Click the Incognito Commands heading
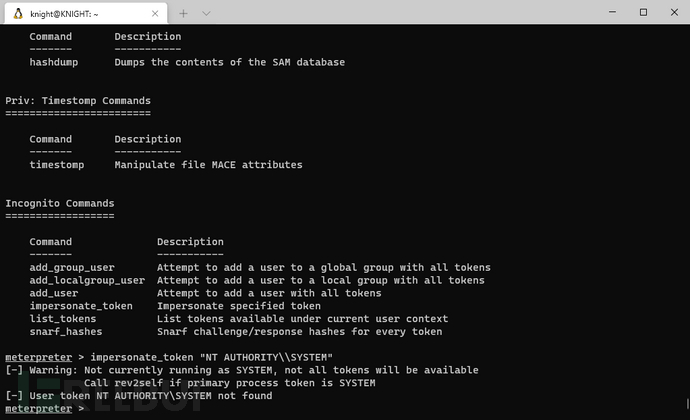 (60, 203)
